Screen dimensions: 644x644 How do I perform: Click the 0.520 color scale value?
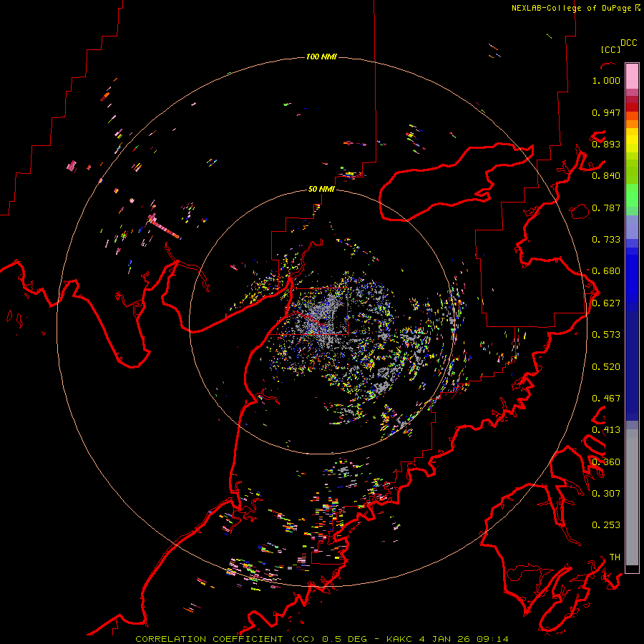[606, 367]
